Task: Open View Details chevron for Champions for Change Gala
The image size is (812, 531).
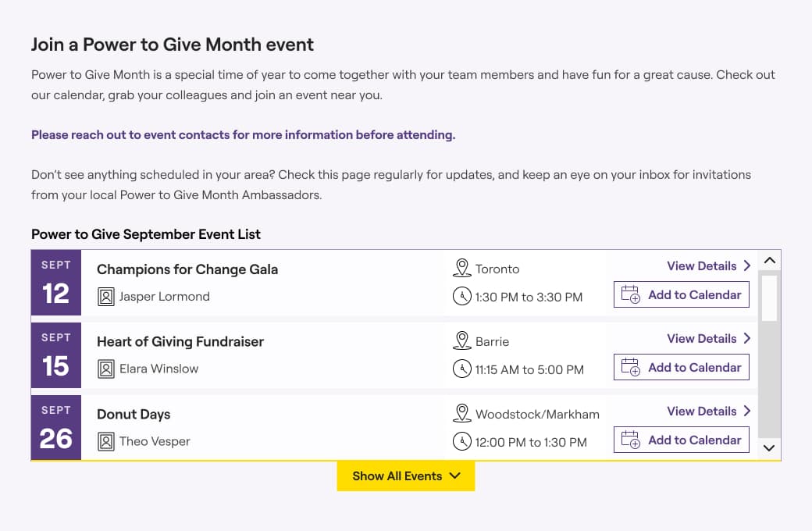Action: pos(746,265)
